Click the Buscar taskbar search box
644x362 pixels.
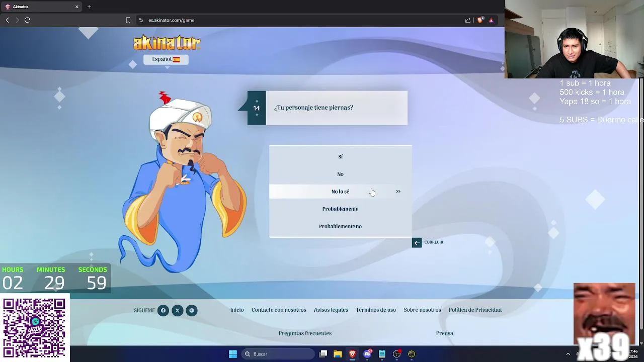pos(278,354)
